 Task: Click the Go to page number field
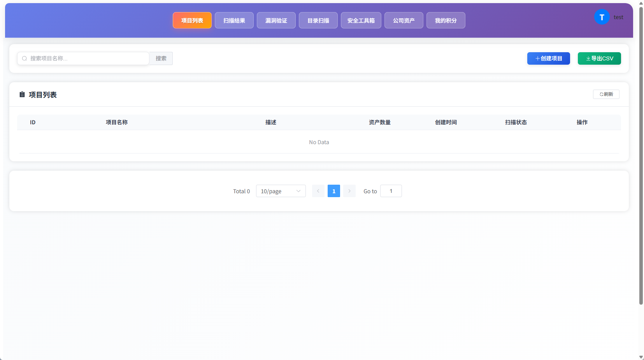391,191
